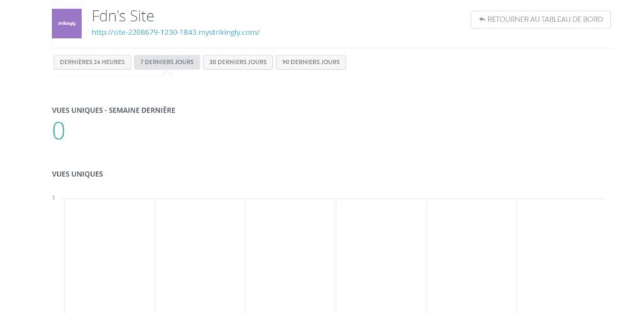The width and height of the screenshot is (644, 314).
Task: Click the pointer notch below 7 derniers jours
Action: click(167, 73)
